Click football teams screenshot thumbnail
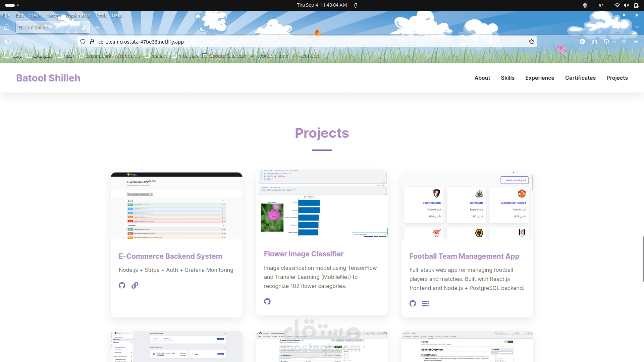Viewport: 644px width, 362px height. [467, 206]
